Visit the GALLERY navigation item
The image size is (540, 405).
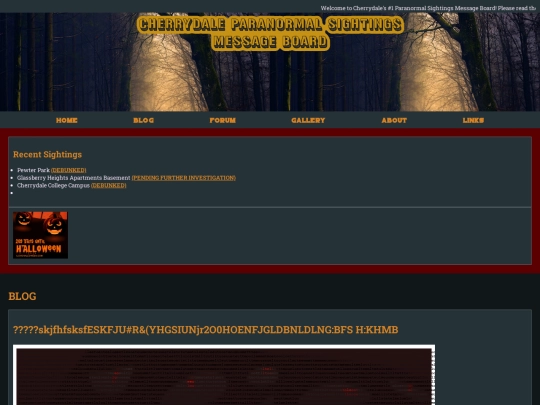308,120
